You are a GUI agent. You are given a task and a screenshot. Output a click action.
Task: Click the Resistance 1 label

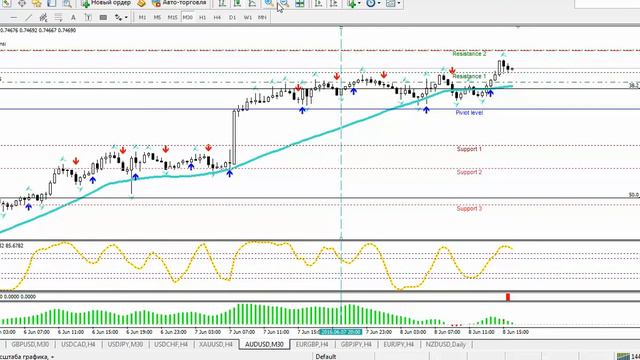469,76
